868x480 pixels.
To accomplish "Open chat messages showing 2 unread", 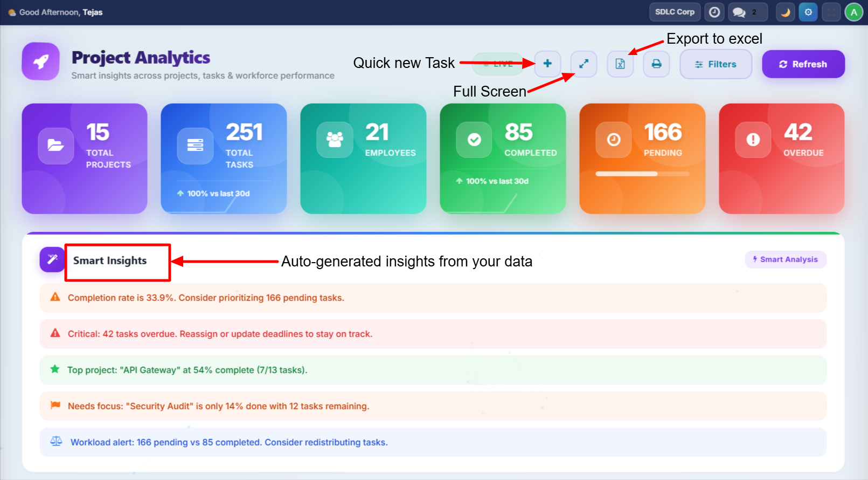I will click(747, 12).
